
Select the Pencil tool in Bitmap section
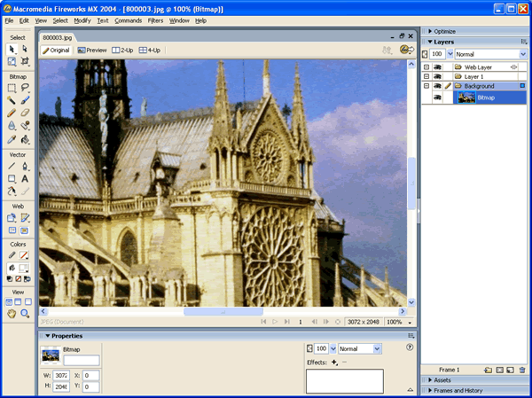click(x=12, y=113)
